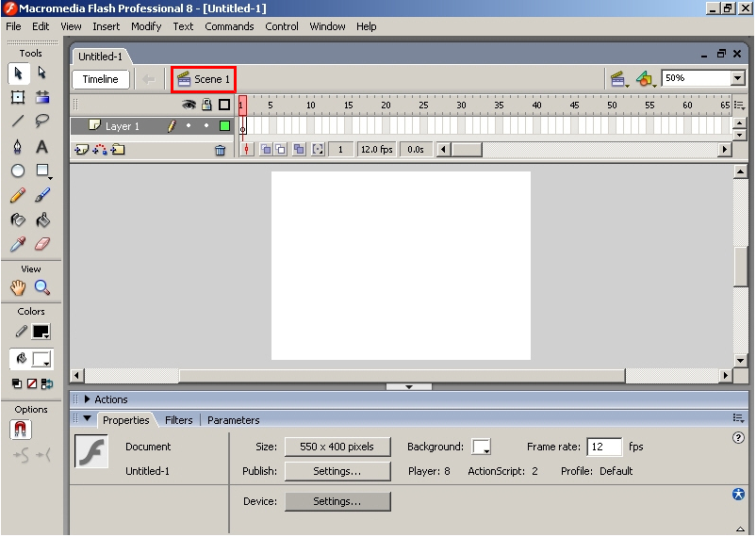Select the Subselection tool
Screen dimensions: 756x537
point(42,73)
